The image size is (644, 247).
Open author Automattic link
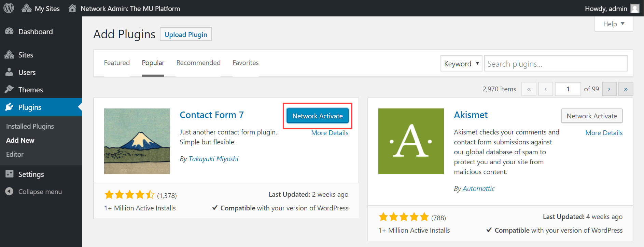click(479, 188)
